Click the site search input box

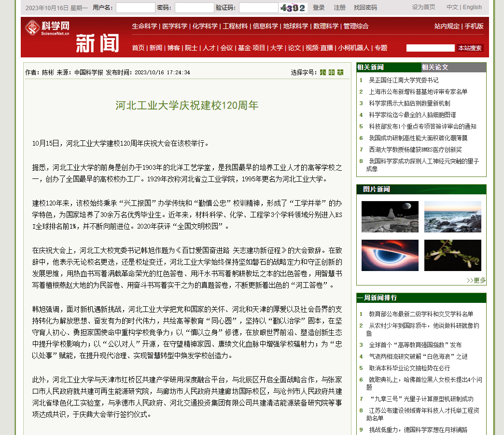tap(431, 48)
